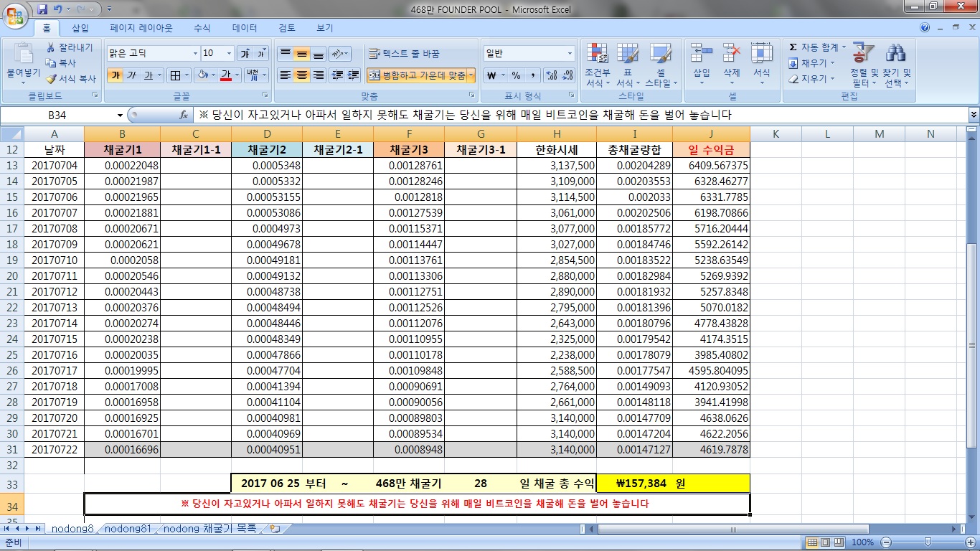This screenshot has width=980, height=551.
Task: Apply red font color button
Action: point(227,75)
